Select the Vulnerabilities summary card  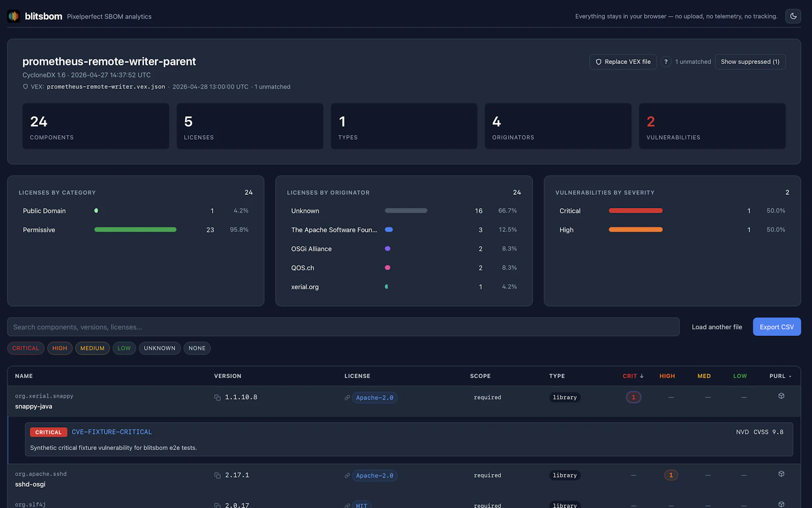[x=712, y=126]
